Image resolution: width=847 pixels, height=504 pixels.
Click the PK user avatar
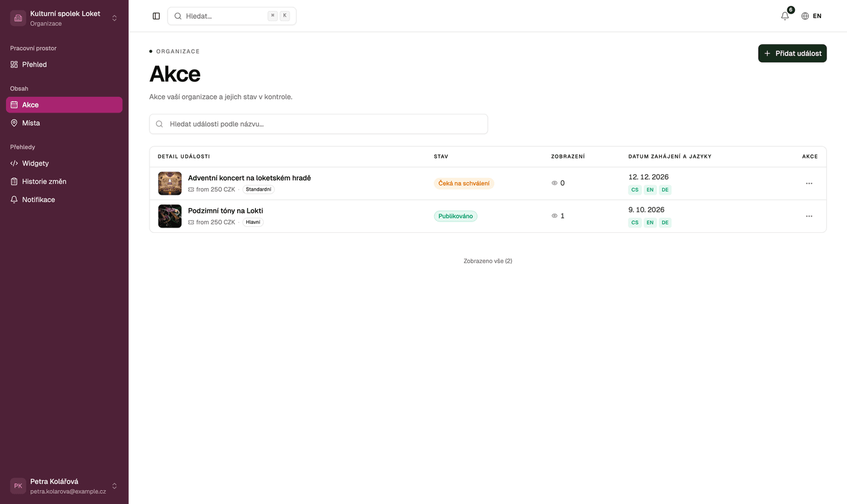[18, 486]
